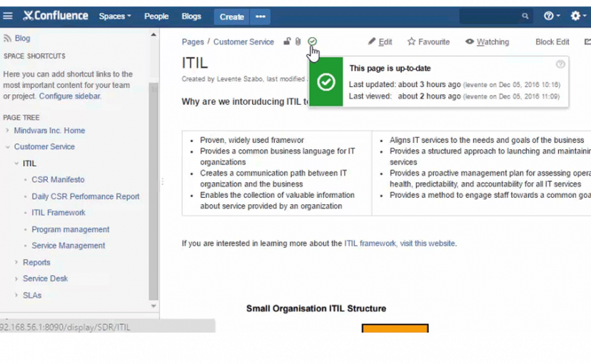Image resolution: width=591 pixels, height=364 pixels.
Task: Click the ITIL page title
Action: coord(194,63)
